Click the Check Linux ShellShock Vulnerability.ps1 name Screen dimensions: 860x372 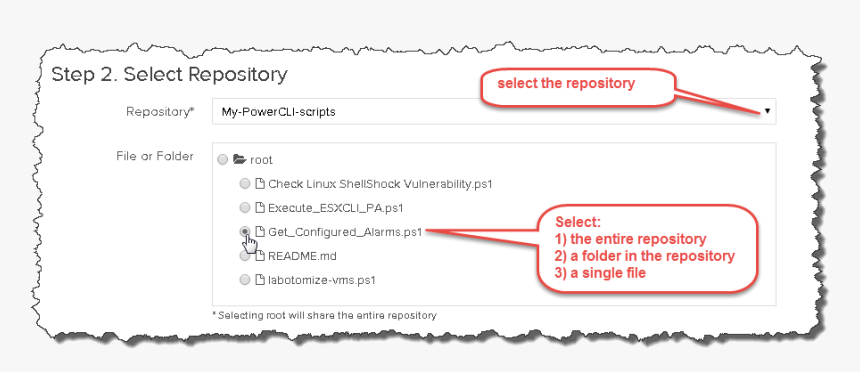[x=380, y=184]
